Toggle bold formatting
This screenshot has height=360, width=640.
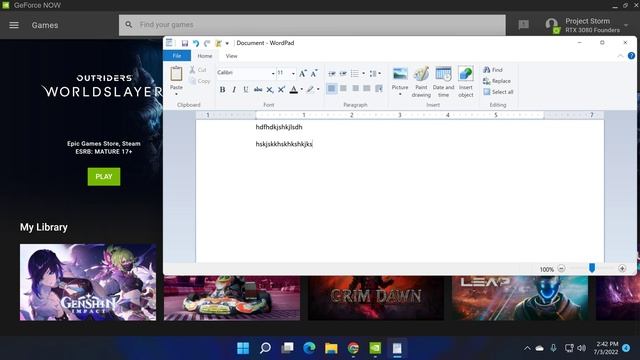(x=222, y=89)
